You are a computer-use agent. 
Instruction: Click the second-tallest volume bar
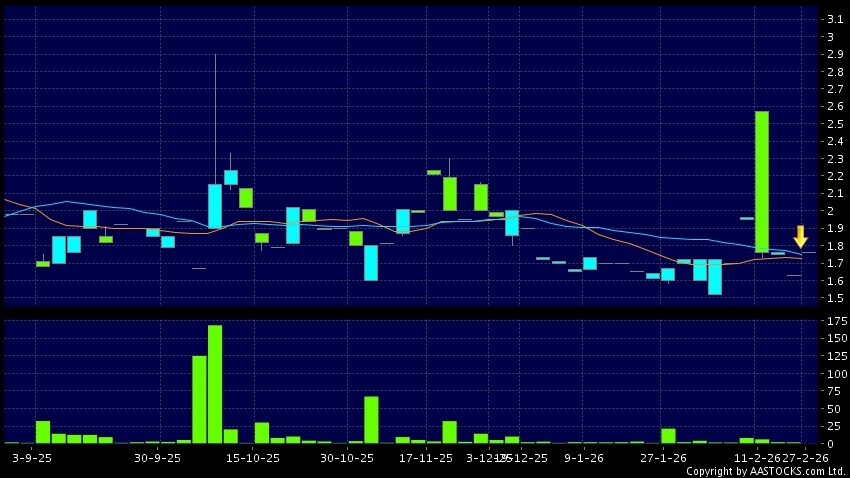tap(199, 399)
